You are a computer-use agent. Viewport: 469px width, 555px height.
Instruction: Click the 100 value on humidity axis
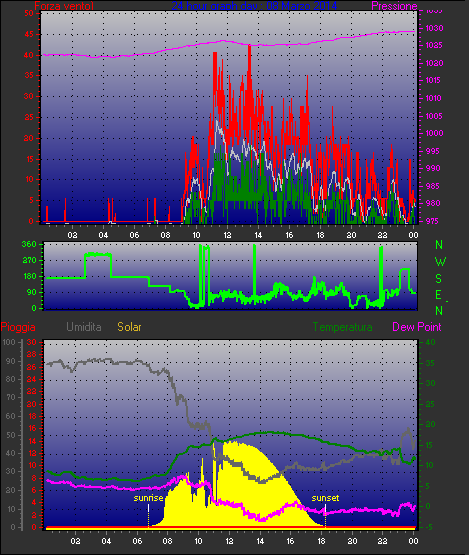coord(9,342)
